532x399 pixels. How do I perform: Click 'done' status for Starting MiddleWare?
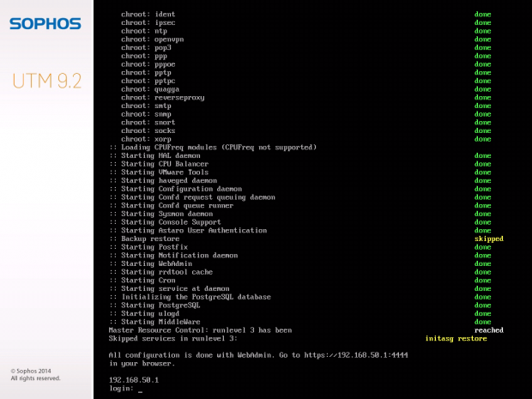(482, 322)
